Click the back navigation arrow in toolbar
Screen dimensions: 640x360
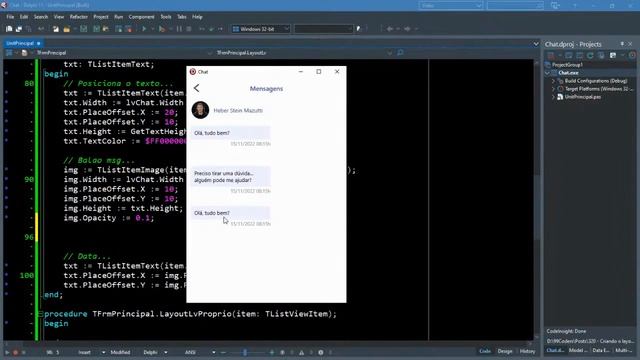pos(390,29)
